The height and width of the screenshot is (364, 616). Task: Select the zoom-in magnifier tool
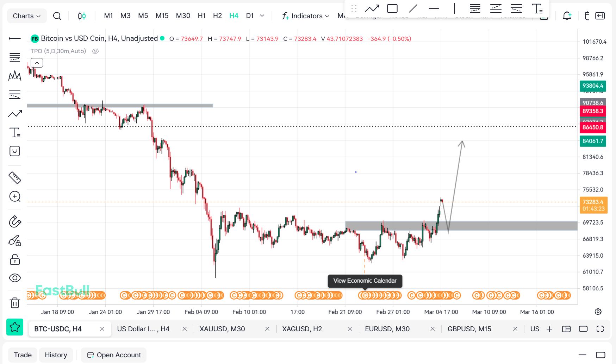[x=15, y=196]
